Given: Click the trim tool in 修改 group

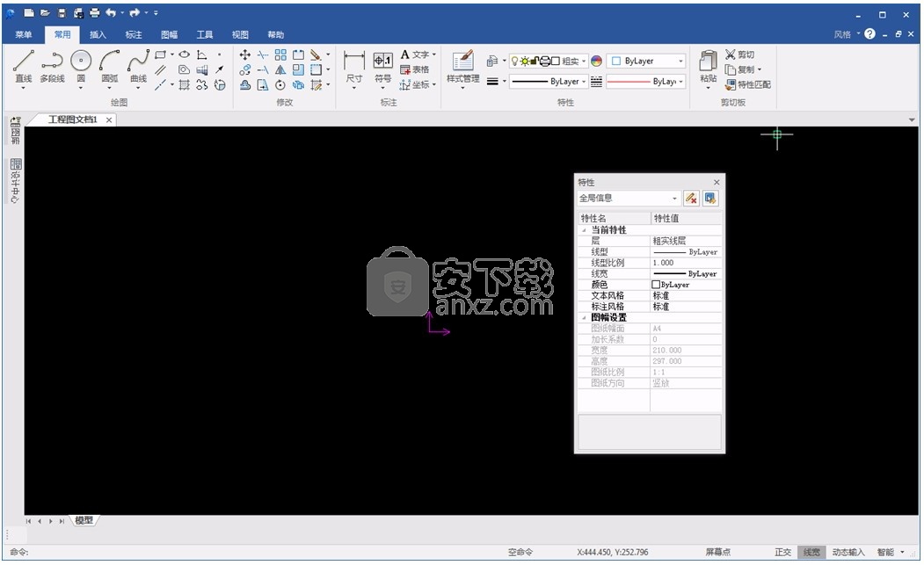Looking at the screenshot, I should click(263, 54).
